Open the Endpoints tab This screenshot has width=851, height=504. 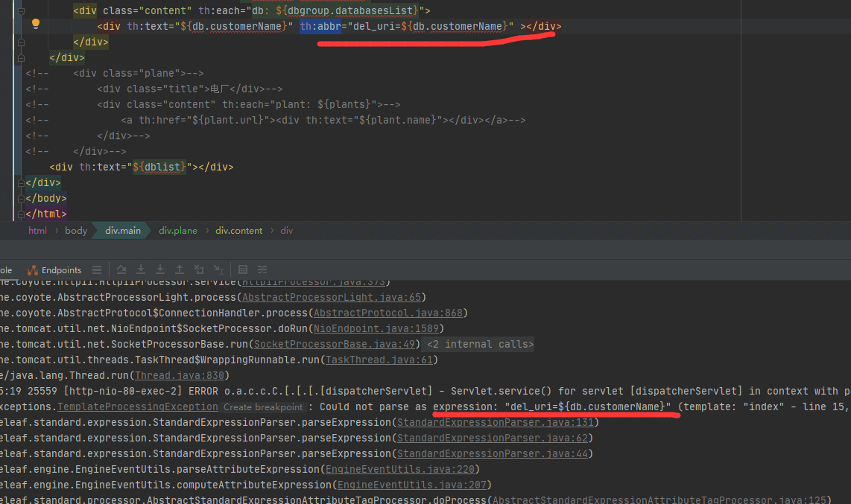(x=54, y=270)
